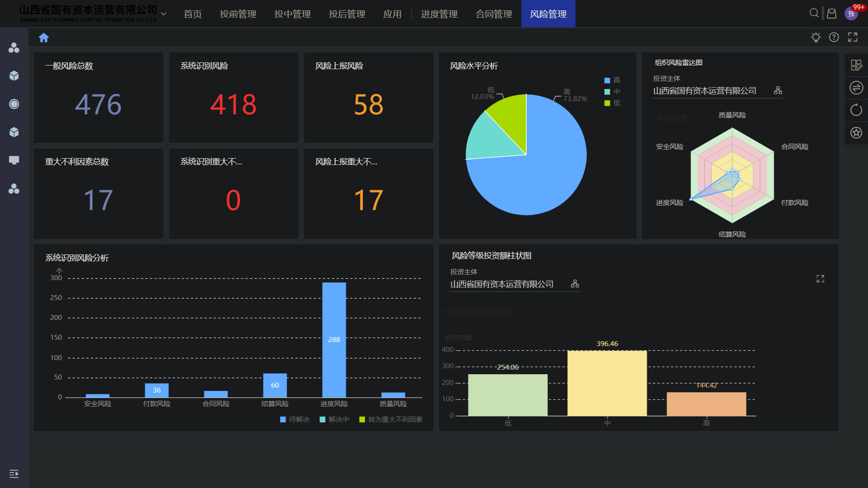Open 投资主体 picker in investment bar chart panel
Viewport: 868px width, 488px height.
click(575, 284)
